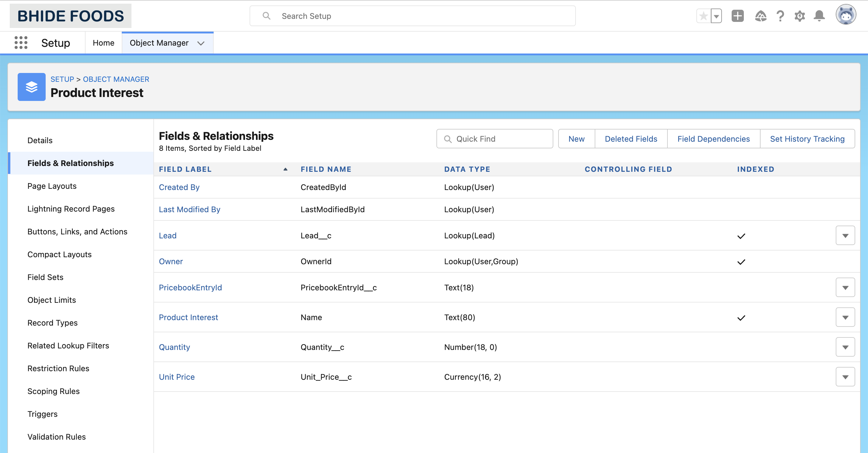
Task: Open Field Sets
Action: (x=45, y=277)
